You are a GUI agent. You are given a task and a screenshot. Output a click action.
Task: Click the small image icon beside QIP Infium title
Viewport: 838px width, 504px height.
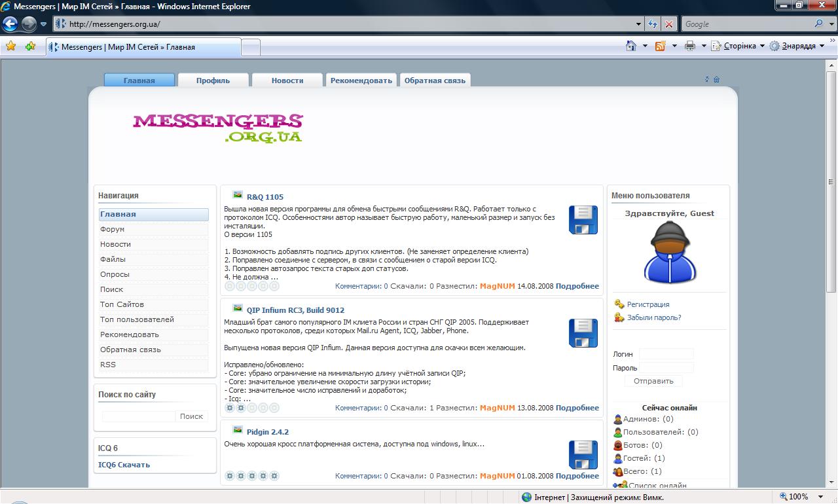238,308
